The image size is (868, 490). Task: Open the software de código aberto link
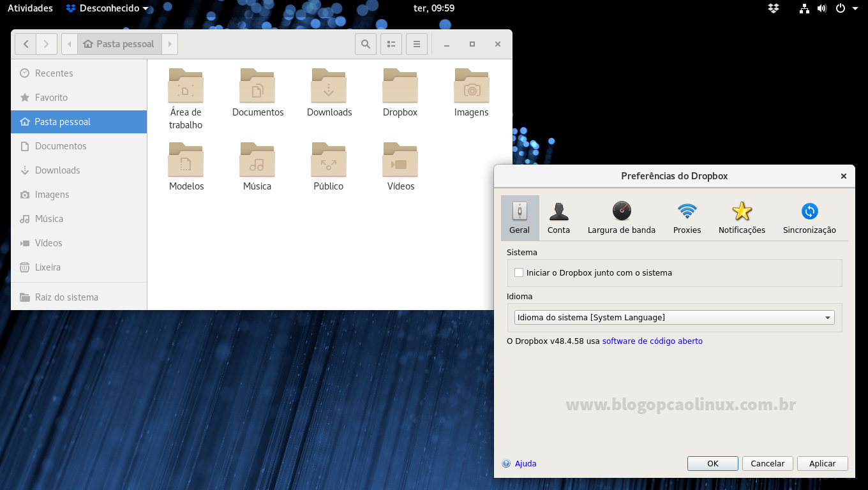652,341
